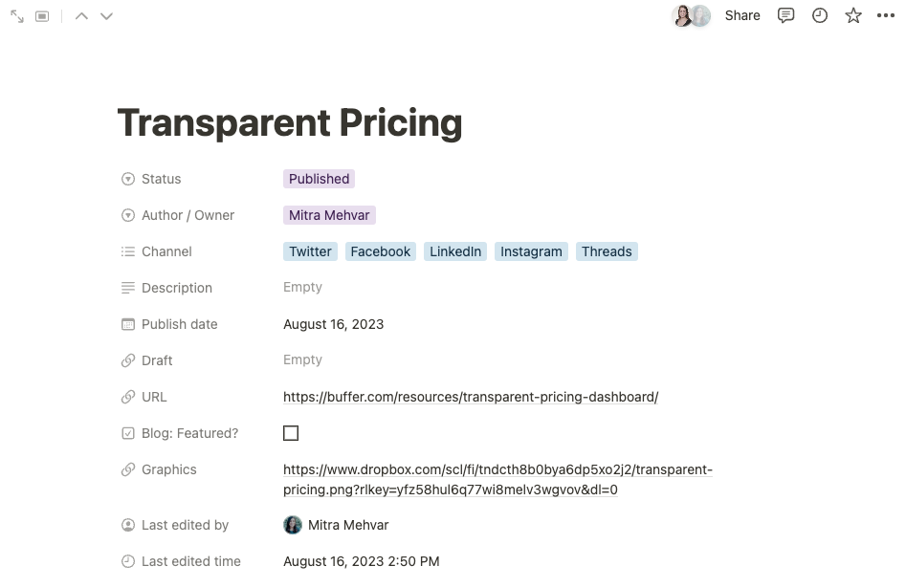This screenshot has height=588, width=906.
Task: Select the Twitter channel tag
Action: click(x=310, y=251)
